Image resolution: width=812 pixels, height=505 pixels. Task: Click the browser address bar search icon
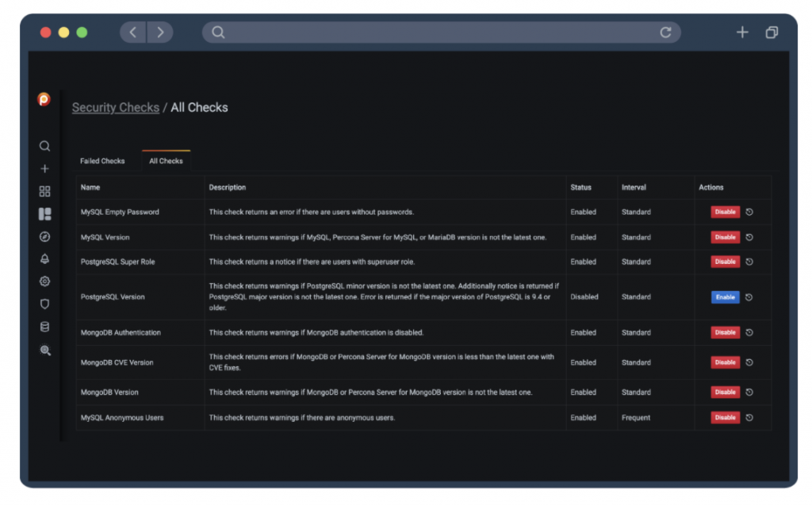[x=218, y=33]
